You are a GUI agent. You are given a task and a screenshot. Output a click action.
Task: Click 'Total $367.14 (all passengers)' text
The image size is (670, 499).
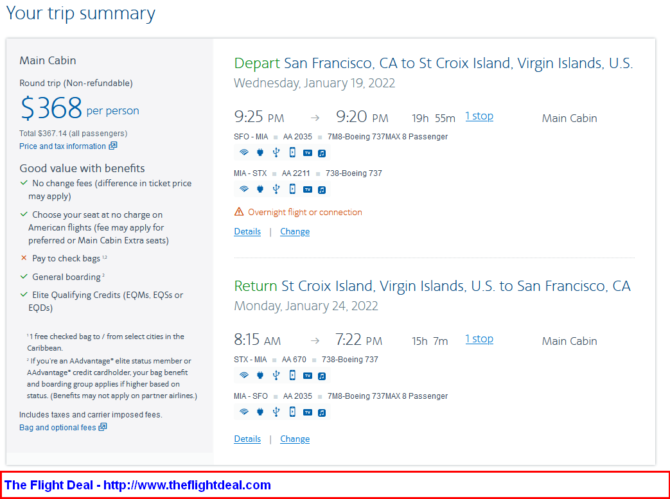pos(73,133)
